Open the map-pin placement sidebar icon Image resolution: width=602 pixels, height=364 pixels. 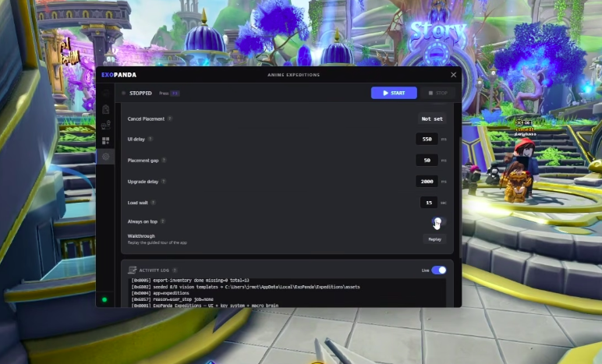pos(105,125)
